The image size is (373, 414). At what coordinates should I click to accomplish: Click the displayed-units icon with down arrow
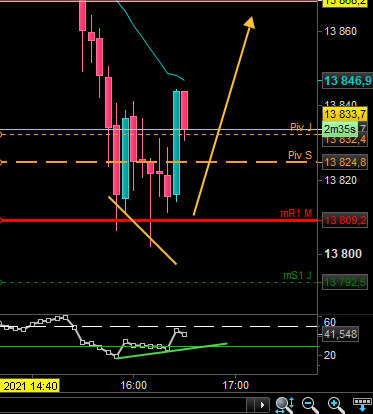tap(361, 404)
